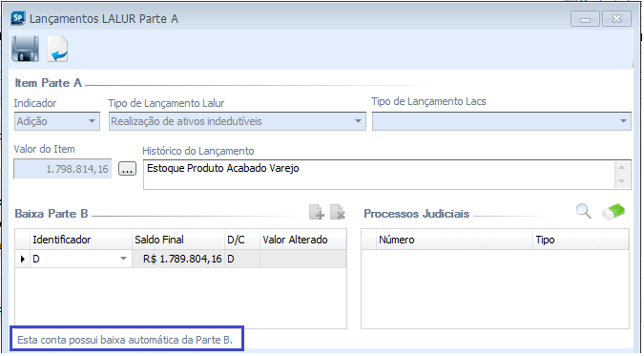
Task: Click the Histórico scrollbar up arrow
Action: pyautogui.click(x=621, y=167)
